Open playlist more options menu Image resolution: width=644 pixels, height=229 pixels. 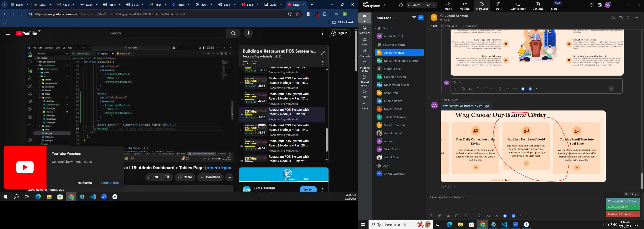coord(322,63)
